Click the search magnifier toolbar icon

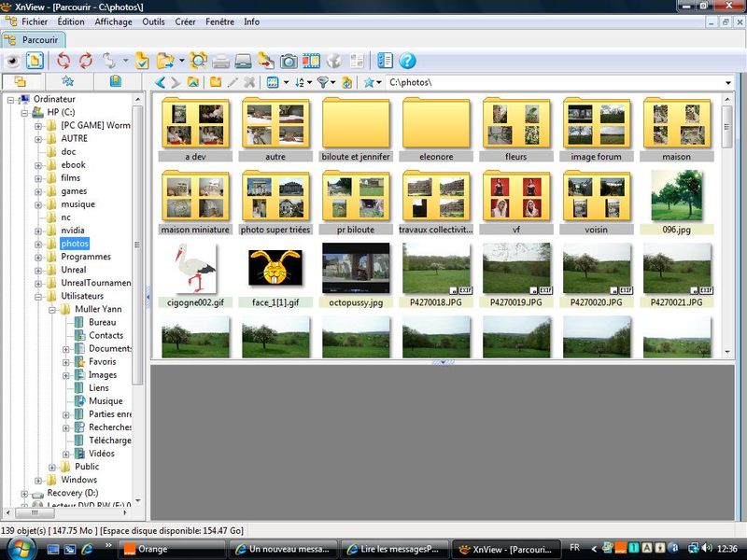198,61
